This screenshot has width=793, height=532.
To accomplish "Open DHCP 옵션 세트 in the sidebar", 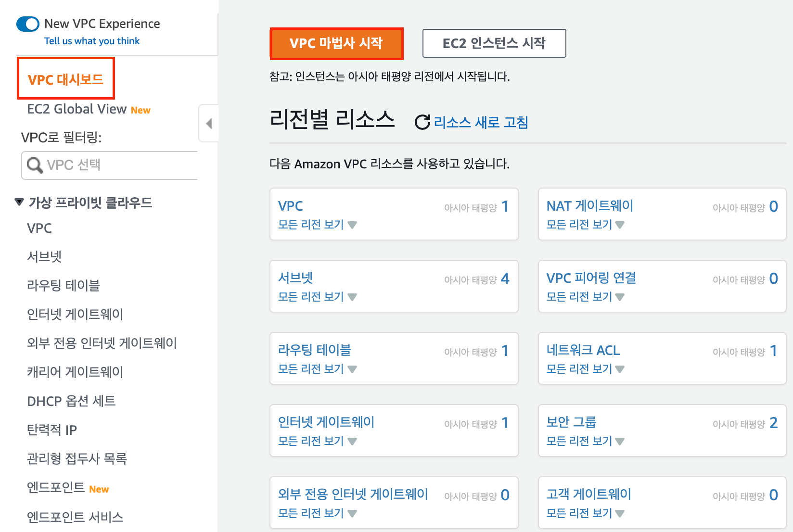I will (x=71, y=401).
